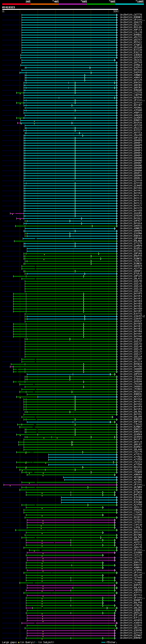Image resolution: width=146 pixels, height=644 pixels.
Task: Click hit label UniRef100_A3A8Y8
Action: [131, 623]
